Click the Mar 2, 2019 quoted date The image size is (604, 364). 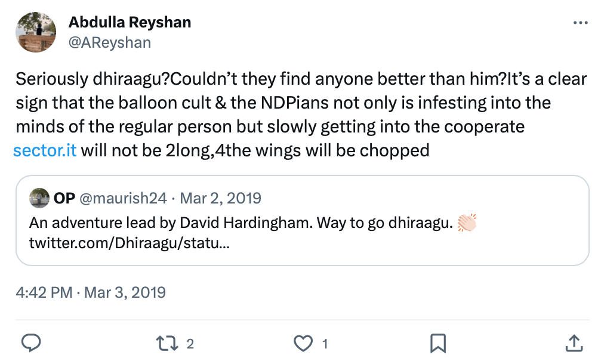point(221,198)
